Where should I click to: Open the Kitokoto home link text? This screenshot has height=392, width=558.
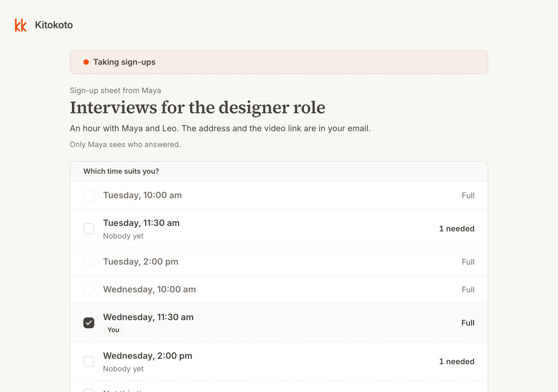click(x=54, y=25)
